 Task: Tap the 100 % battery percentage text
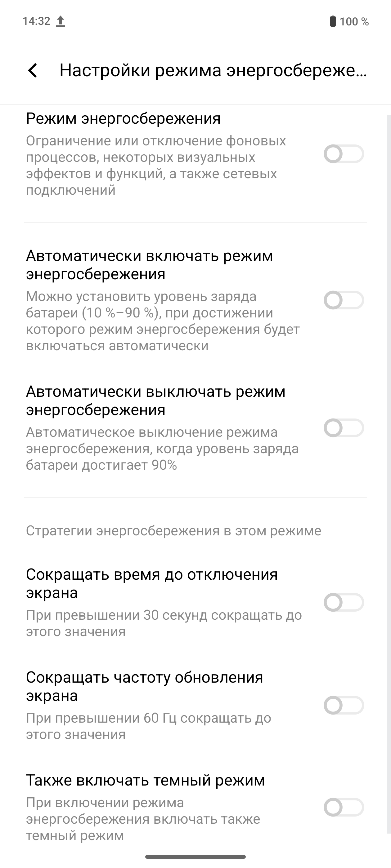[x=354, y=22]
